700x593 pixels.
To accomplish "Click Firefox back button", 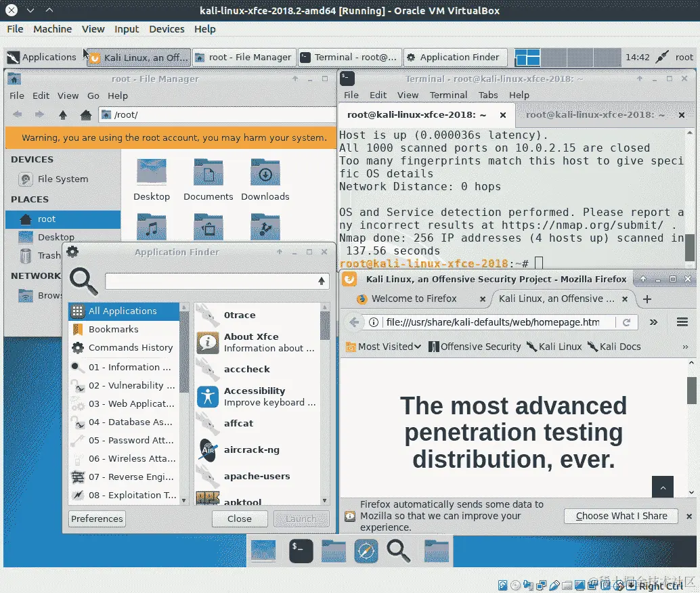I will click(354, 322).
